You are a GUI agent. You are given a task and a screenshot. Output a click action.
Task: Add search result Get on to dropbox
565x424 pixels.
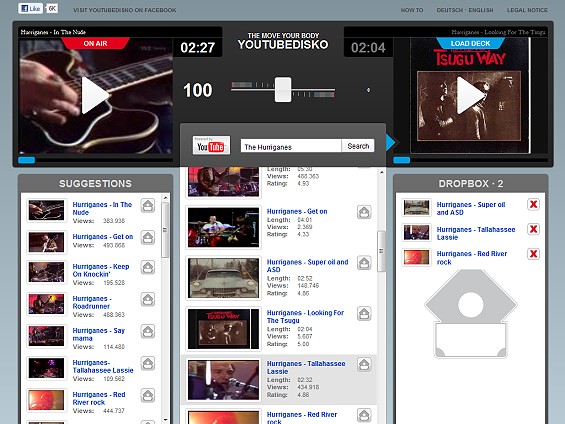pos(364,212)
